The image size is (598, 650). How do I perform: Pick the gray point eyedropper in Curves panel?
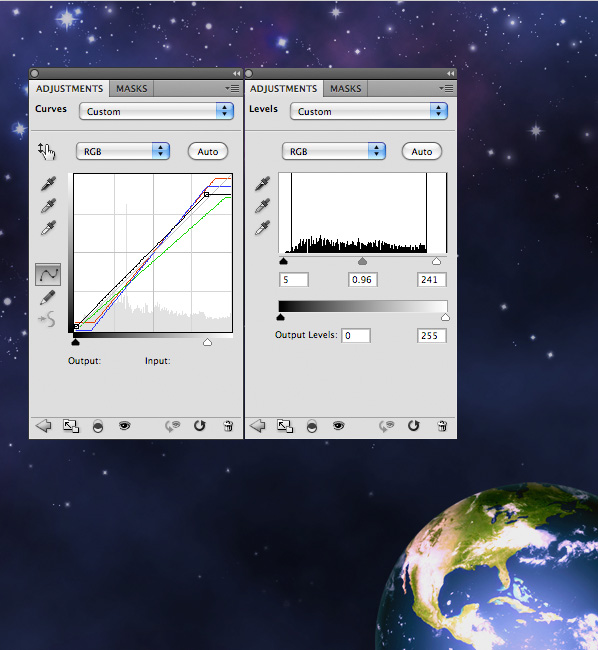[x=48, y=206]
